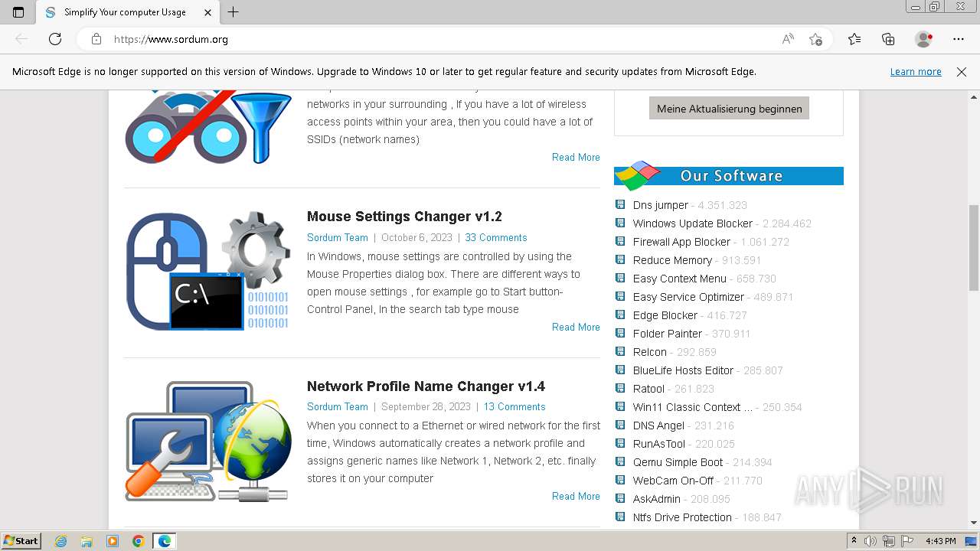Open Edge Settings and more menu
The height and width of the screenshot is (551, 980).
tap(959, 39)
